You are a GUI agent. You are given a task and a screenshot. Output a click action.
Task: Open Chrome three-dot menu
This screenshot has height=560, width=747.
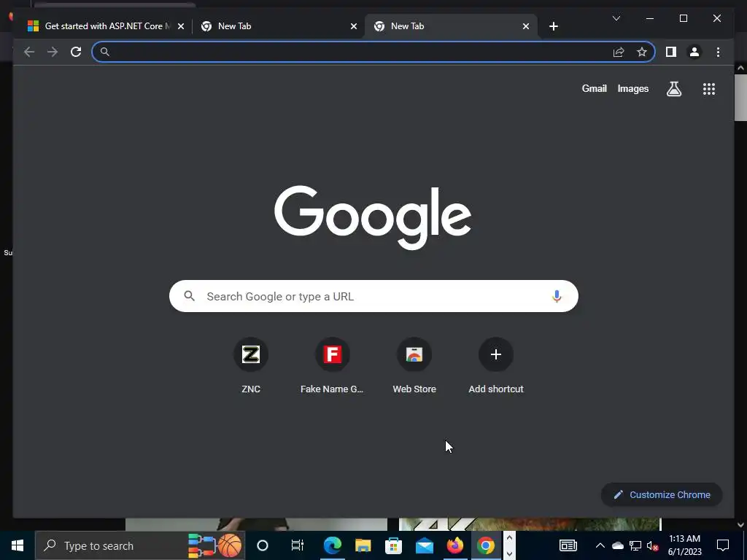(718, 52)
